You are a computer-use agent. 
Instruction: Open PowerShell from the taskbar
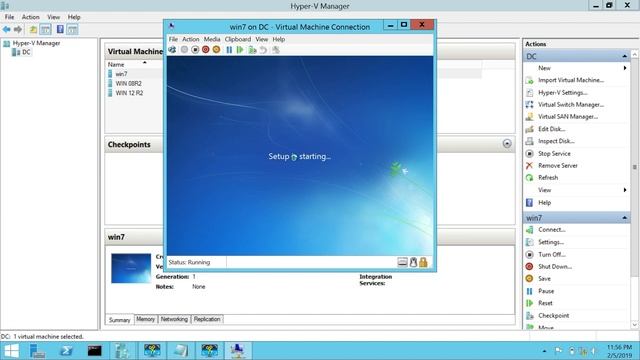66,351
